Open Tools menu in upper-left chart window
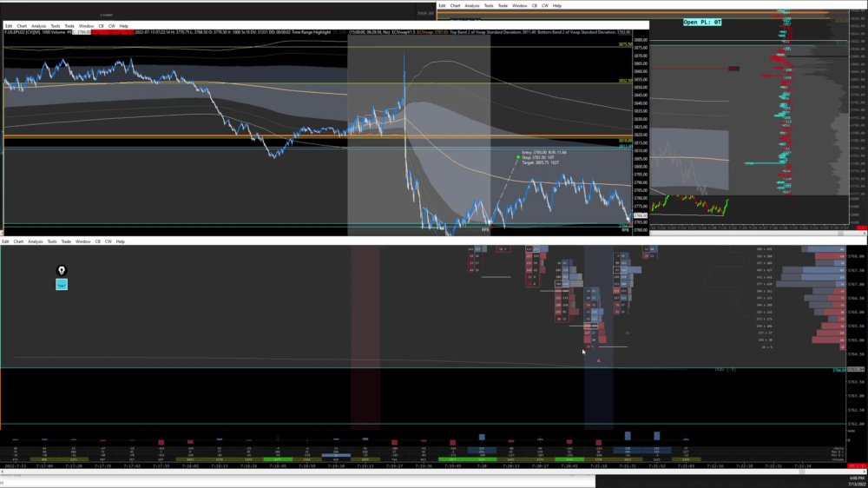This screenshot has height=488, width=868. coord(56,26)
